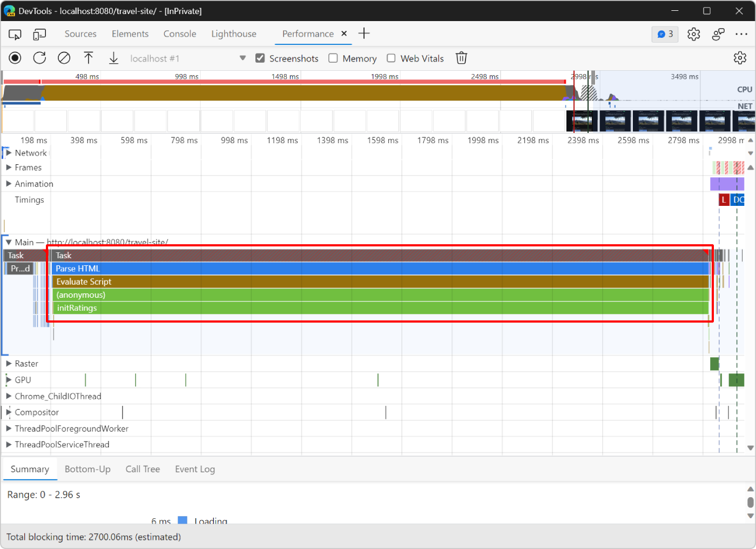Screen dimensions: 756x549
Task: Click the inspect element picker icon
Action: pyautogui.click(x=15, y=34)
